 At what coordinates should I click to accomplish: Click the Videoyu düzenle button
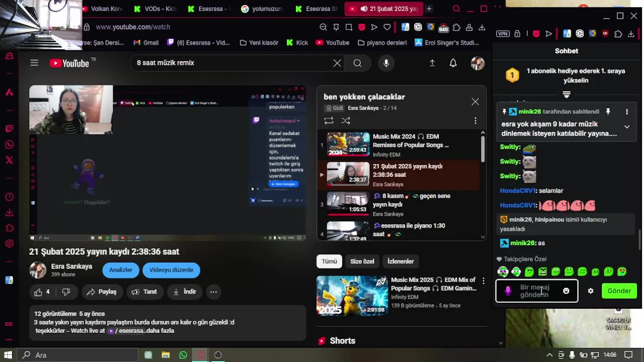[x=171, y=270]
